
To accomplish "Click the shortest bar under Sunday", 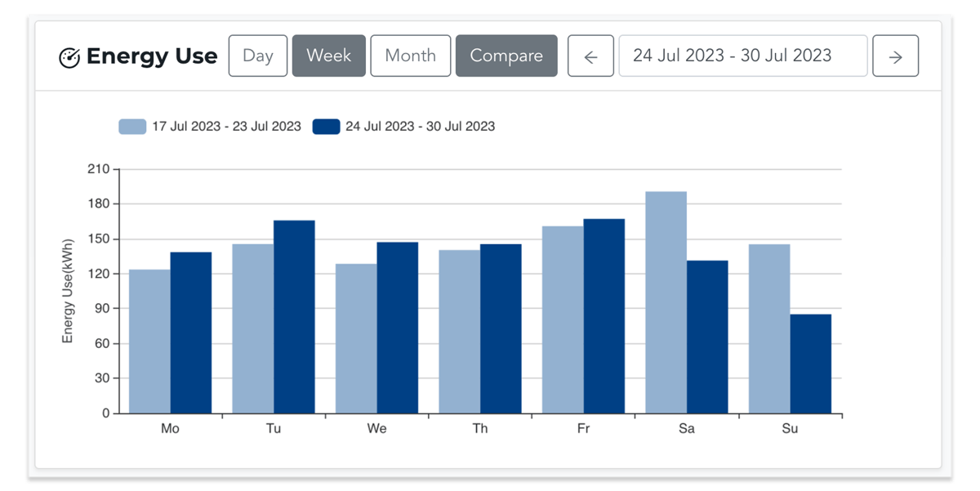I will click(x=810, y=364).
